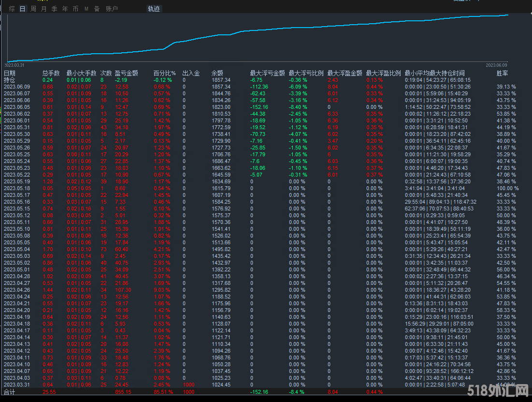Image resolution: width=532 pixels, height=402 pixels.
Task: Click the 2023.03.31 chart start date label
Action: click(15, 64)
